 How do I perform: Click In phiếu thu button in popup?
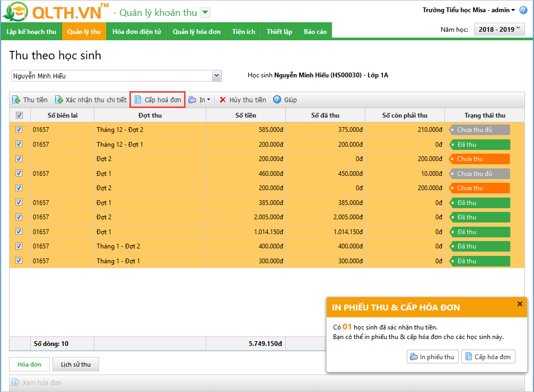click(x=432, y=357)
